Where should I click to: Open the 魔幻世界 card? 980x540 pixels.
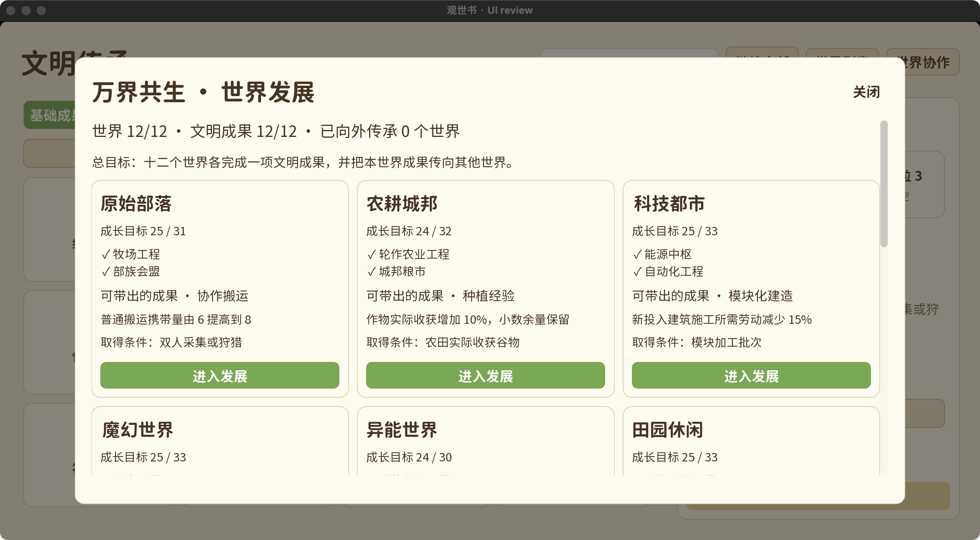[x=220, y=440]
